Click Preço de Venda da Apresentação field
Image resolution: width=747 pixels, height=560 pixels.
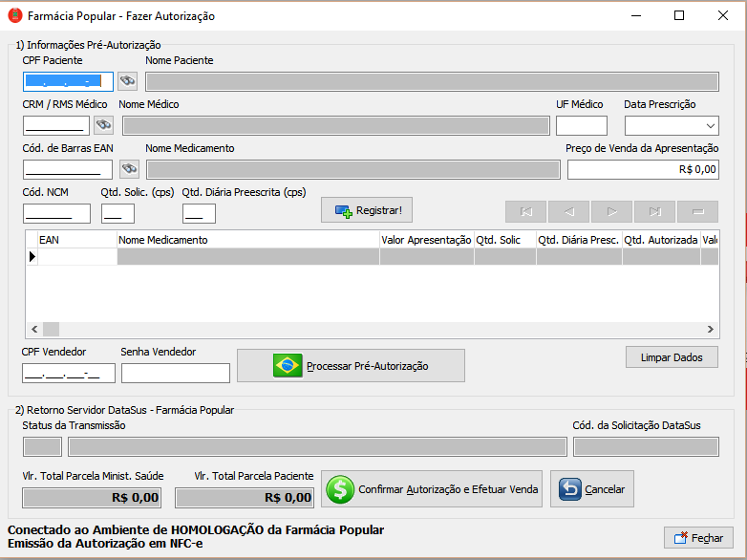643,169
